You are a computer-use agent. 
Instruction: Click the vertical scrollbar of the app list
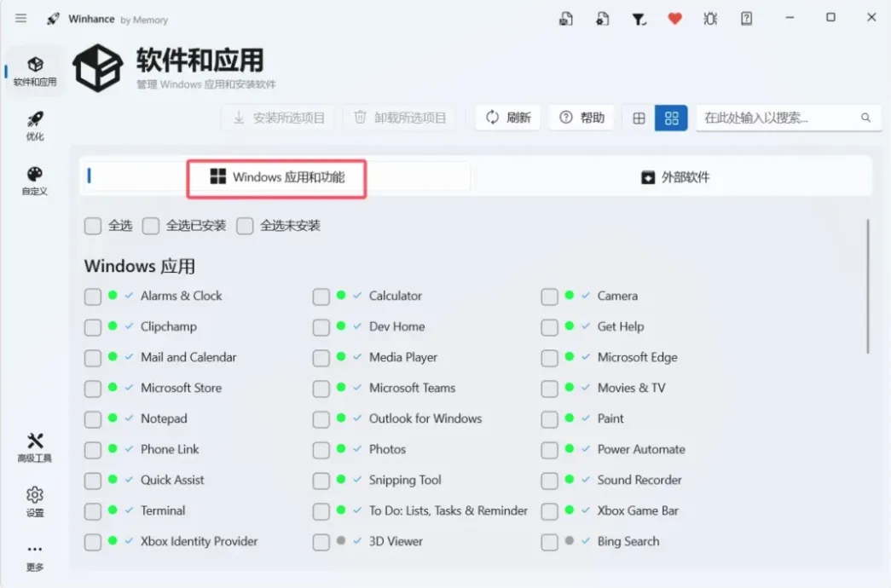pos(868,287)
